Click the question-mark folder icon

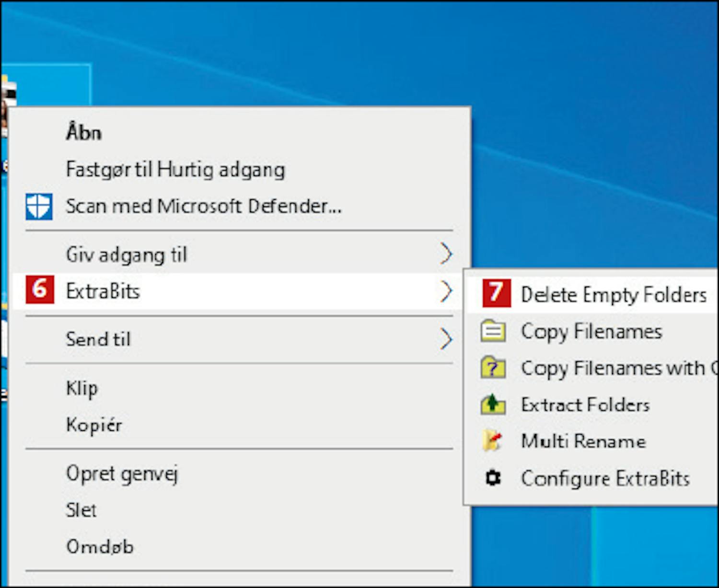[x=493, y=368]
